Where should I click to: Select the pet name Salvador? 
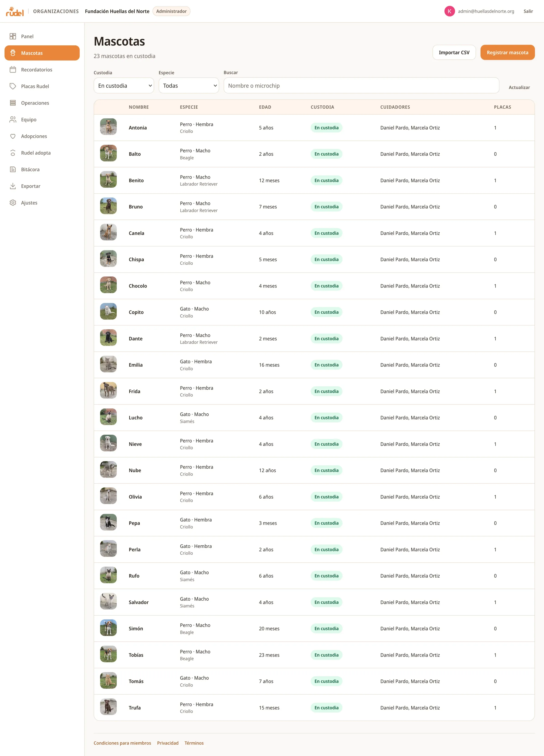(138, 602)
